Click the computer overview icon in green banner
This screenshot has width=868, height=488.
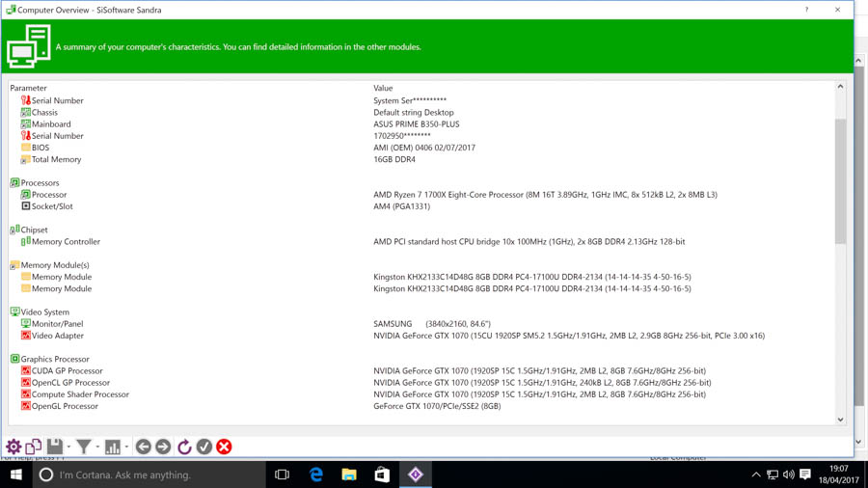click(x=29, y=46)
